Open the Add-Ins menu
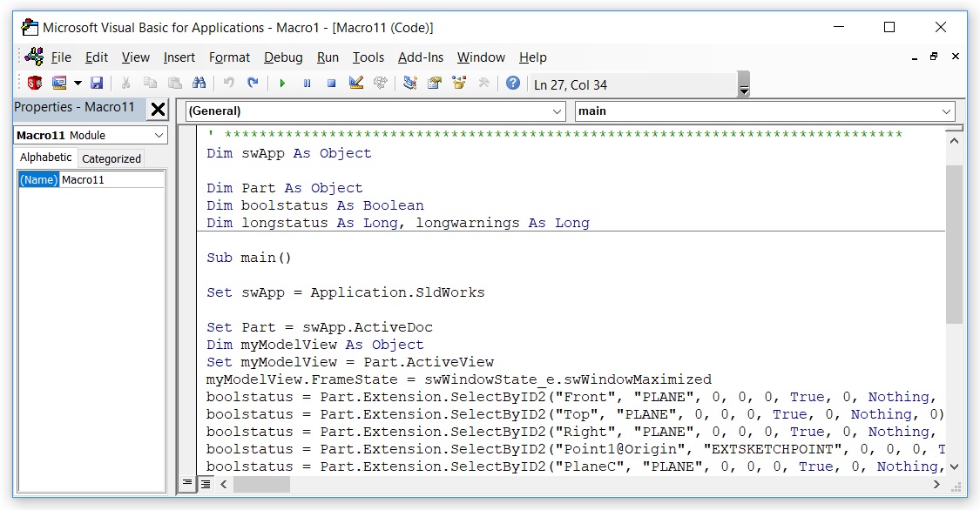This screenshot has width=980, height=510. tap(421, 57)
